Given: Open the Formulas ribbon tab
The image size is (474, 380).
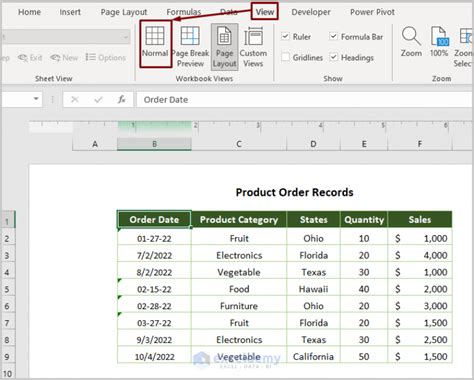Looking at the screenshot, I should click(x=184, y=12).
